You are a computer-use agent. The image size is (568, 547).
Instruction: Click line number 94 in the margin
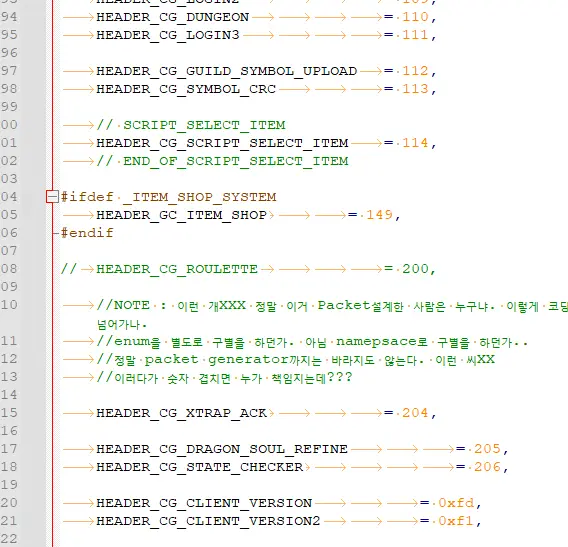click(x=9, y=17)
